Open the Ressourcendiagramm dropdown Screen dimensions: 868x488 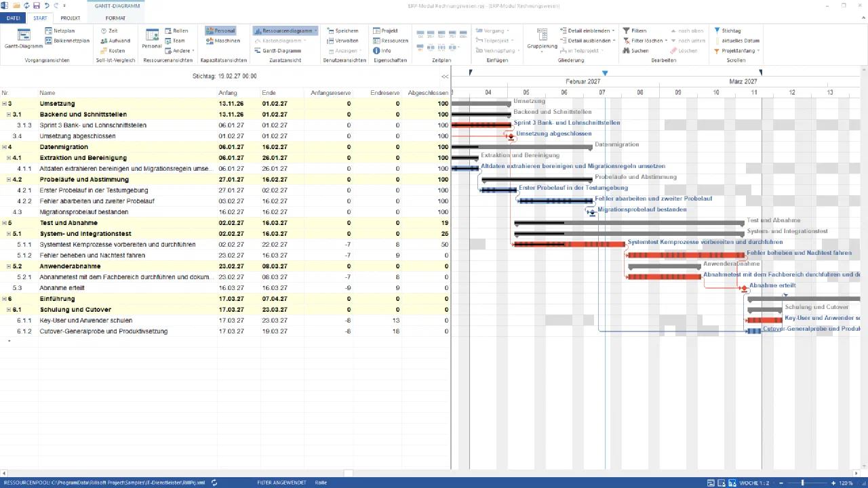(x=285, y=30)
